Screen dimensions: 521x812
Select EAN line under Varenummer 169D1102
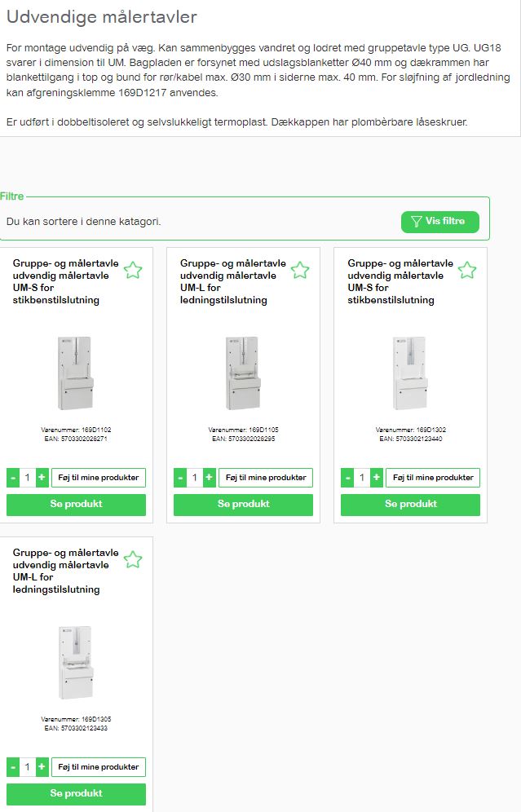(x=76, y=439)
